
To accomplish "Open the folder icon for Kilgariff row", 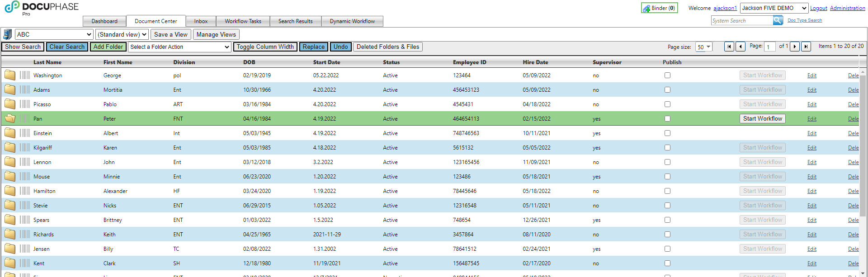I will (x=10, y=147).
